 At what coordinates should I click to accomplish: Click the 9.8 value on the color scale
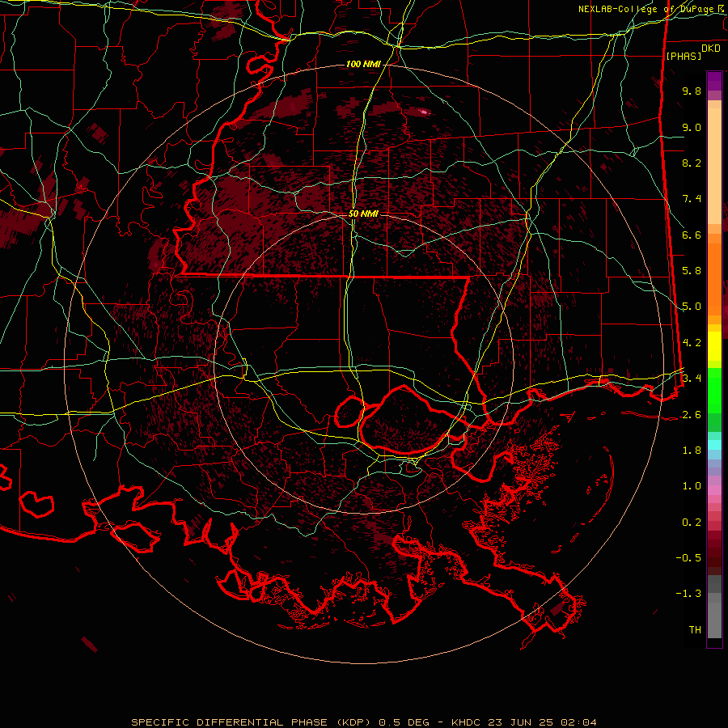coord(692,91)
